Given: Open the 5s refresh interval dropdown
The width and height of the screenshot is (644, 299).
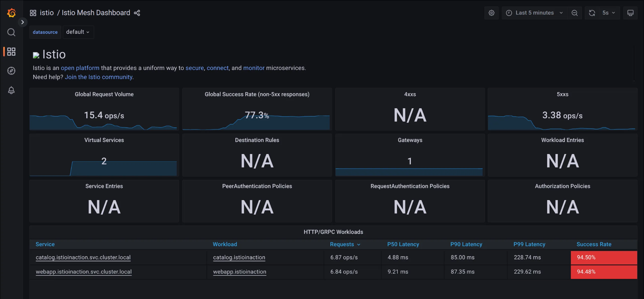Looking at the screenshot, I should click(609, 13).
